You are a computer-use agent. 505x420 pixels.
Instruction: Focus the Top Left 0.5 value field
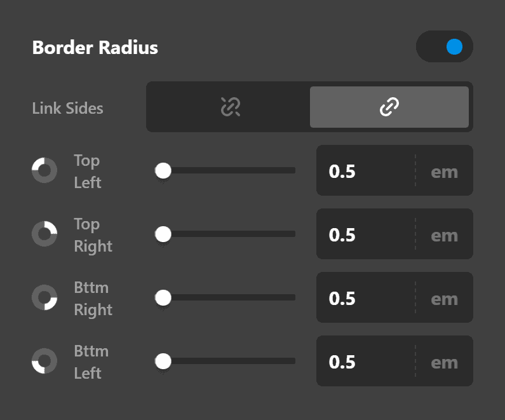click(x=366, y=170)
